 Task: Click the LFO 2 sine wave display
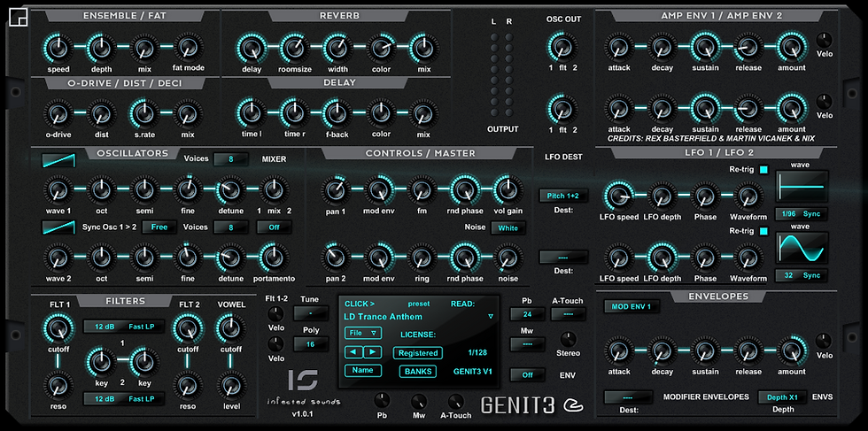click(802, 247)
